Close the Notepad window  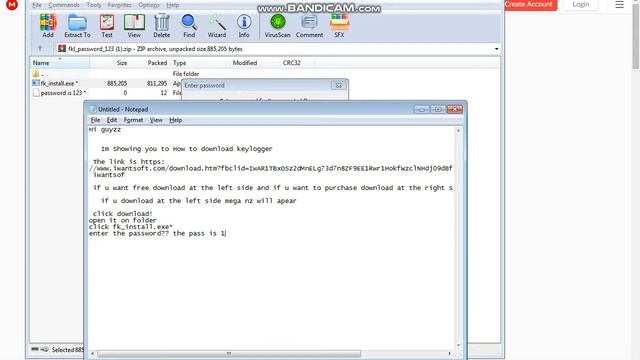[454, 109]
